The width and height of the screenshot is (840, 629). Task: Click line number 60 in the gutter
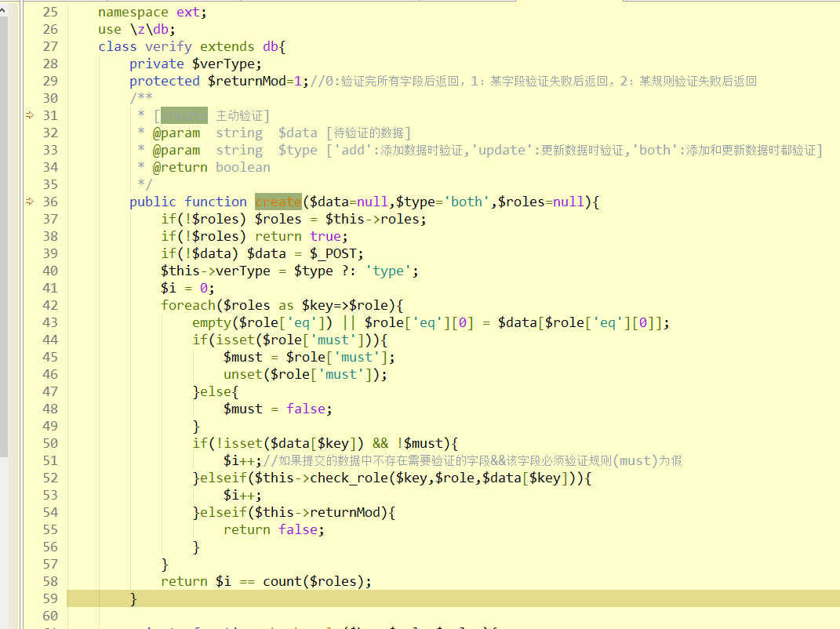[49, 616]
